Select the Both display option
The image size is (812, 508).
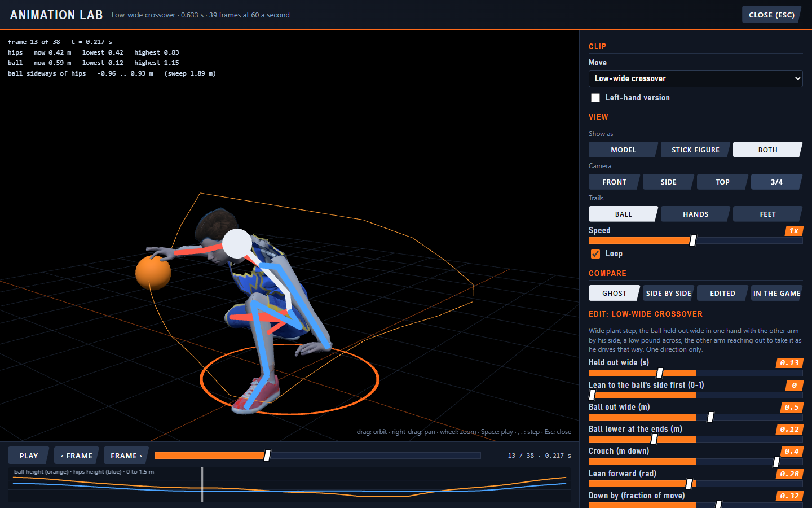pyautogui.click(x=767, y=150)
